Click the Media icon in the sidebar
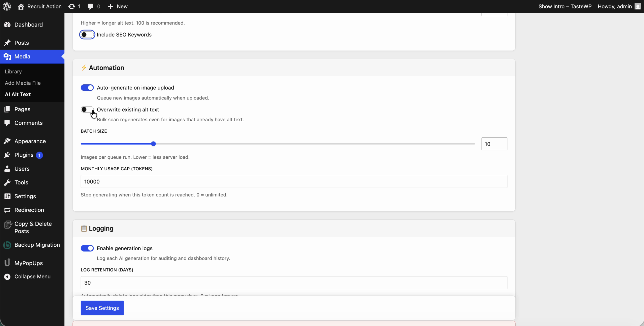 tap(7, 56)
